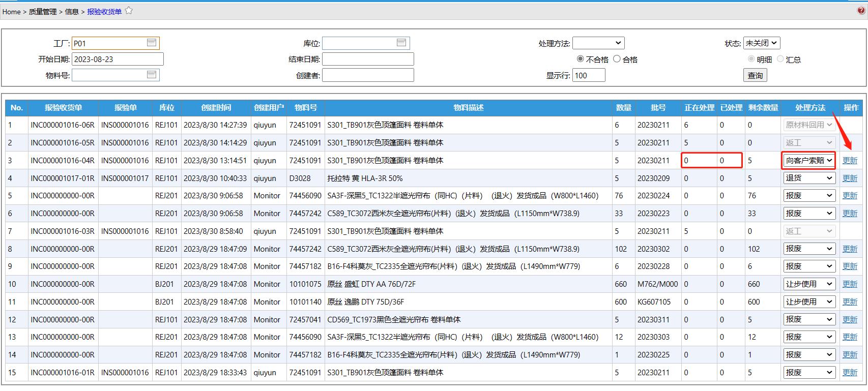
Task: Click cell INC000001016-06R
Action: coord(63,125)
